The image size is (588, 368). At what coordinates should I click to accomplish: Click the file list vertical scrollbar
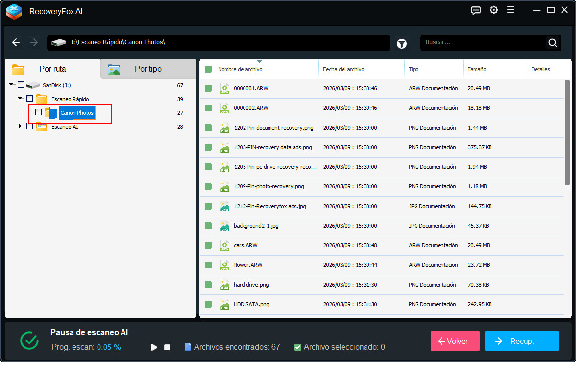(567, 132)
